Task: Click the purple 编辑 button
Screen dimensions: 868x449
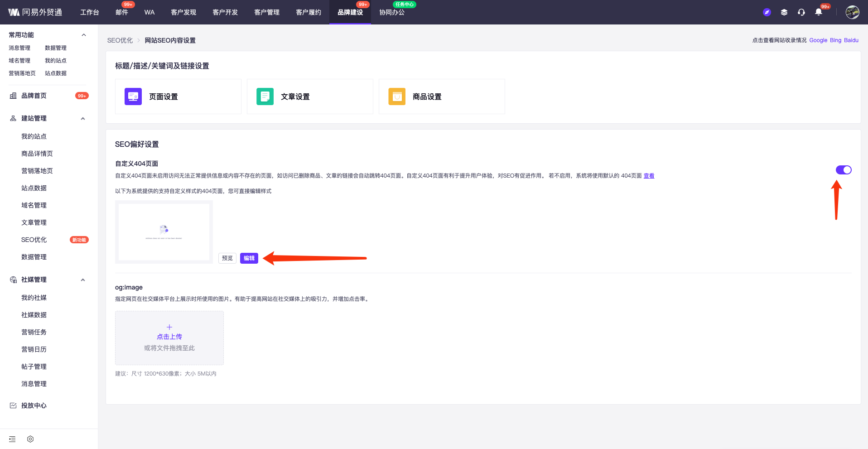Action: click(249, 258)
